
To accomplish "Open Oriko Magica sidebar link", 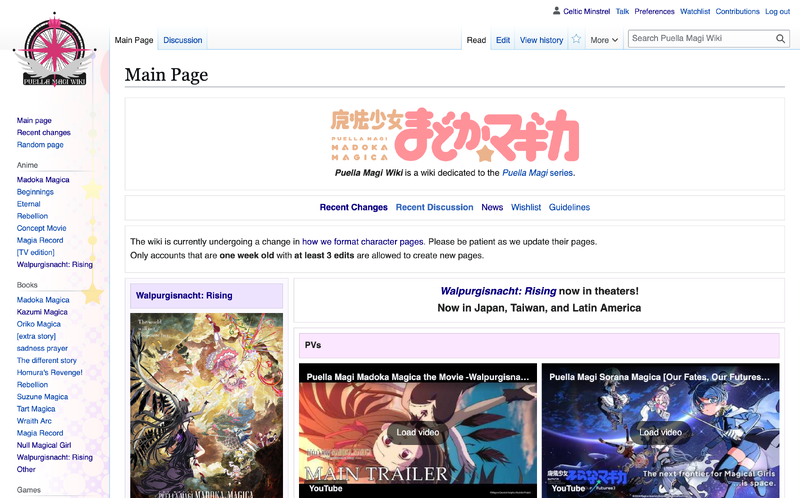I will (38, 324).
